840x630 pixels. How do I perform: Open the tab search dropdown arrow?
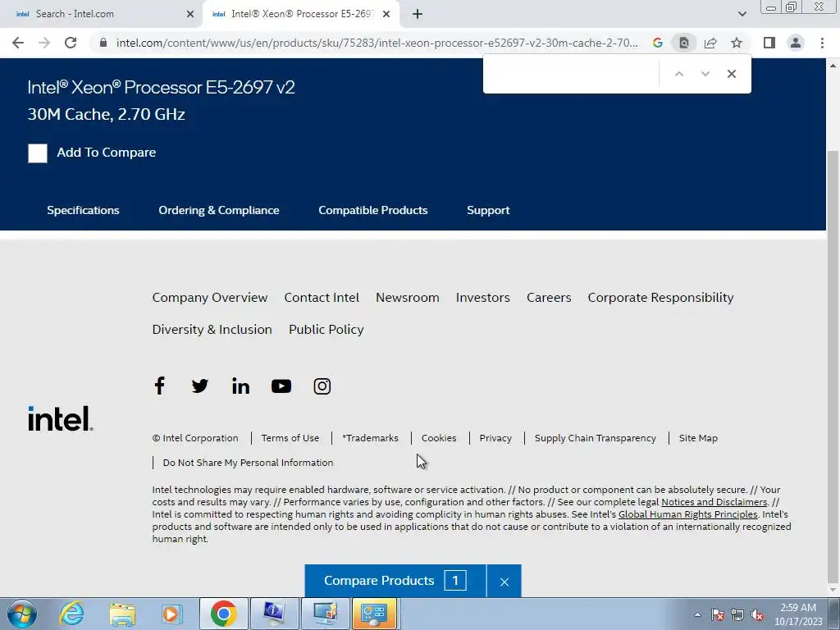[x=742, y=14]
